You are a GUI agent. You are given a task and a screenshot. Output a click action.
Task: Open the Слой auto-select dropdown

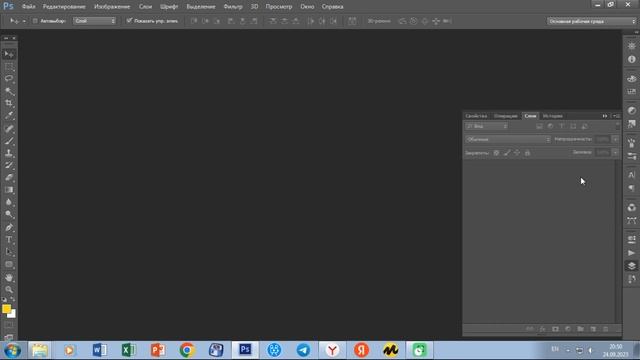pos(94,21)
